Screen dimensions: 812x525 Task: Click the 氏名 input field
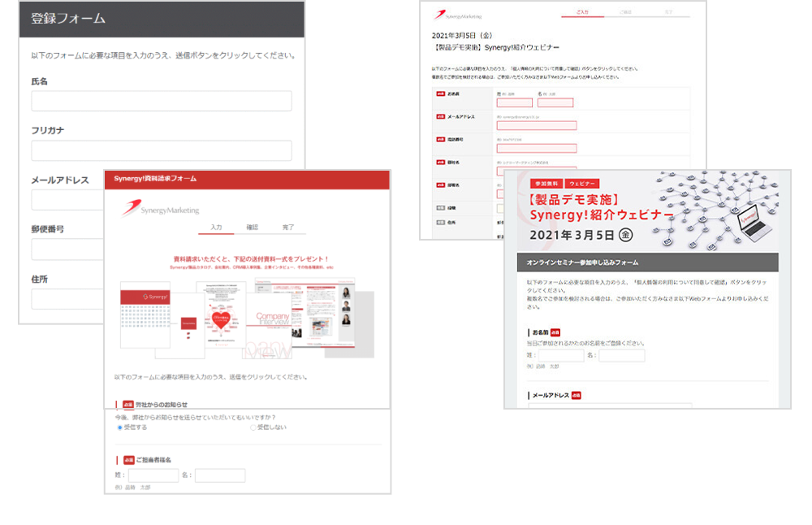tap(161, 101)
